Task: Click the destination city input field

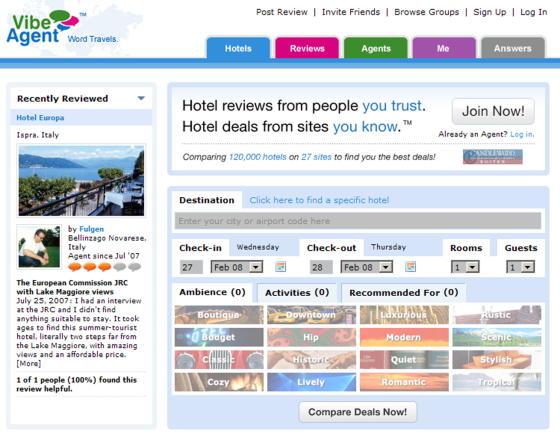Action: pyautogui.click(x=358, y=221)
